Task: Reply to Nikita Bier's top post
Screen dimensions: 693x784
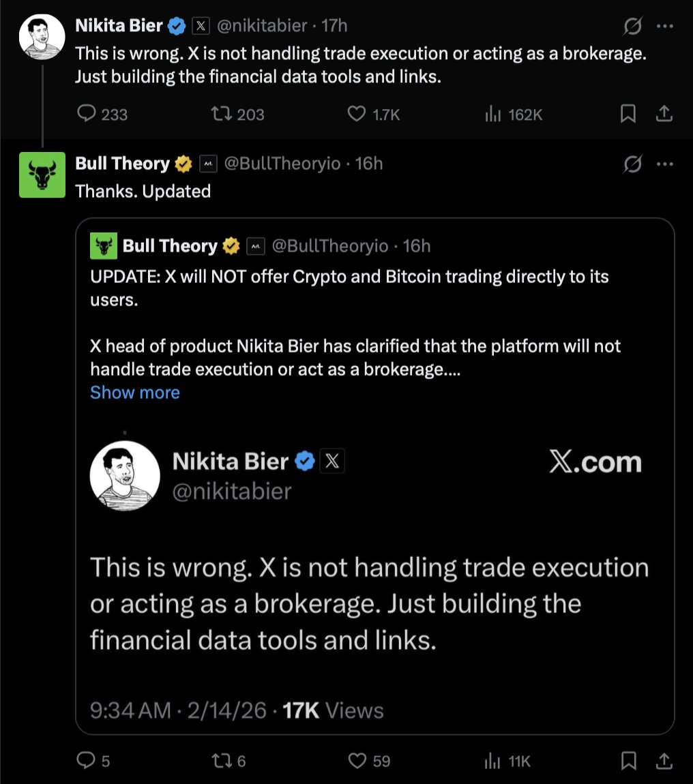Action: 87,115
